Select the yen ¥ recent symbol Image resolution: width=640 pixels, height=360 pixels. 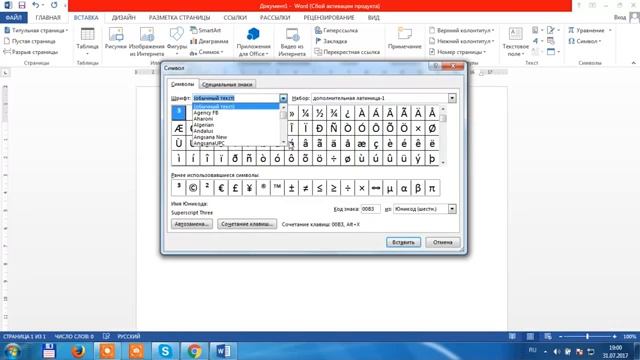point(249,188)
